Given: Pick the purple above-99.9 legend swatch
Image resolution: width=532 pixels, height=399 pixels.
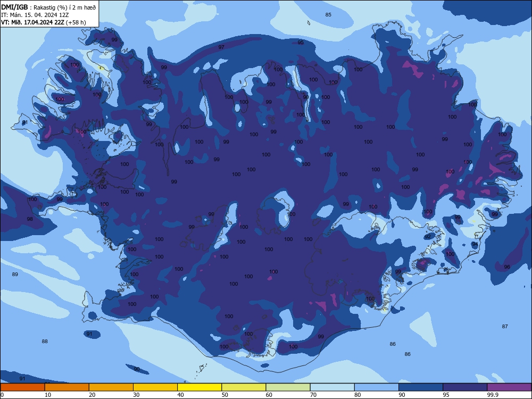Looking at the screenshot, I should pyautogui.click(x=509, y=387).
